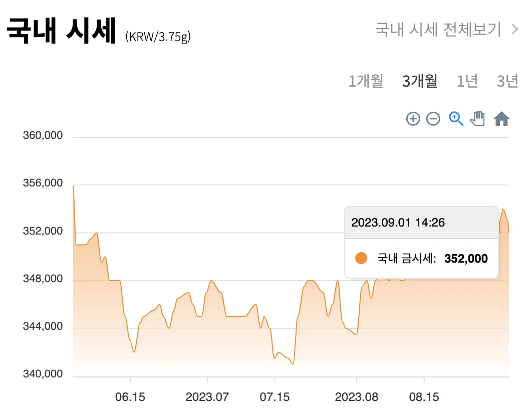Screen dimensions: 532x419
Task: Click the 2023.09.01 14:26 timestamp header
Action: [398, 222]
